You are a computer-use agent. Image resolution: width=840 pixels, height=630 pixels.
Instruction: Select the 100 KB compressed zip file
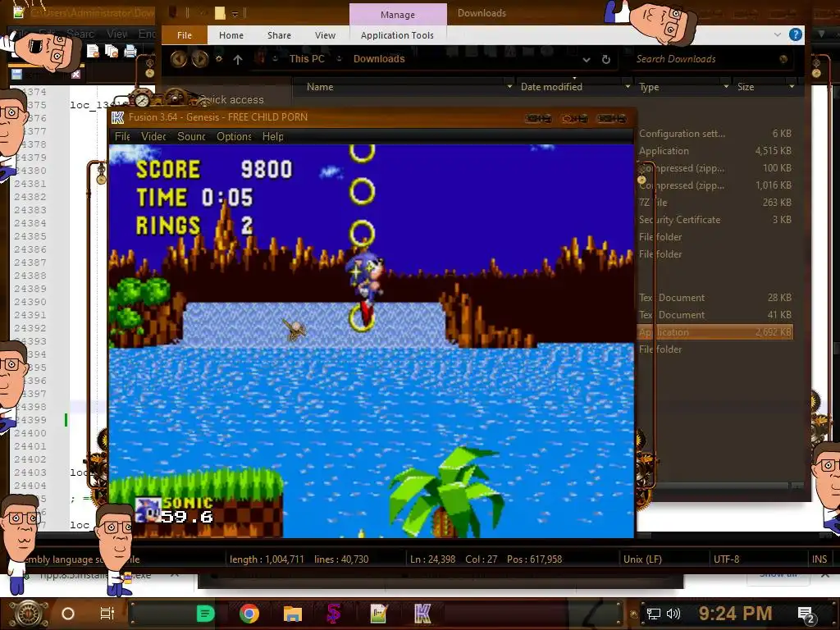point(715,168)
